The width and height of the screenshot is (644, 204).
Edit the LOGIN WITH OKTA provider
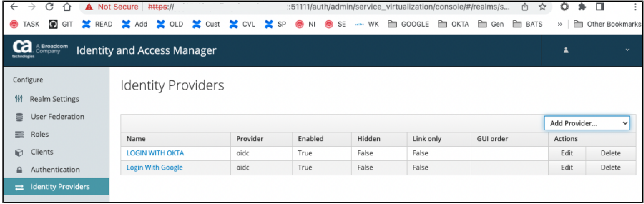(567, 153)
